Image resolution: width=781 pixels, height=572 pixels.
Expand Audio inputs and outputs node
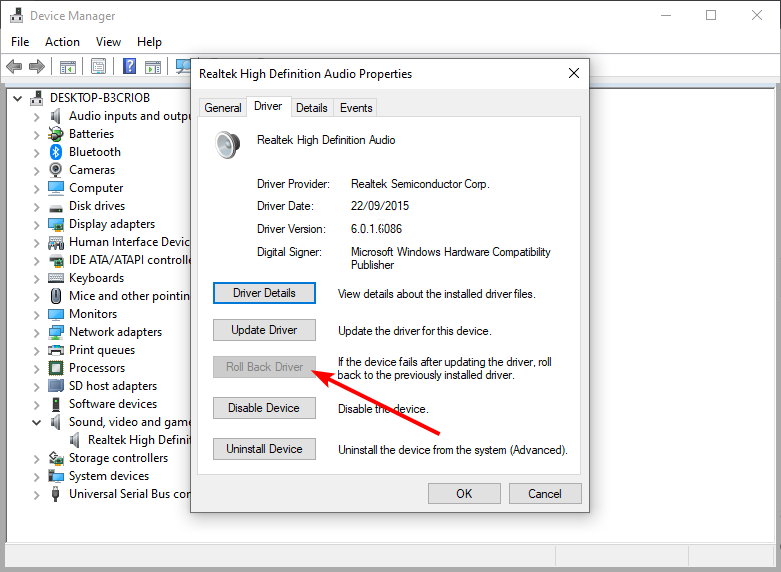coord(36,117)
